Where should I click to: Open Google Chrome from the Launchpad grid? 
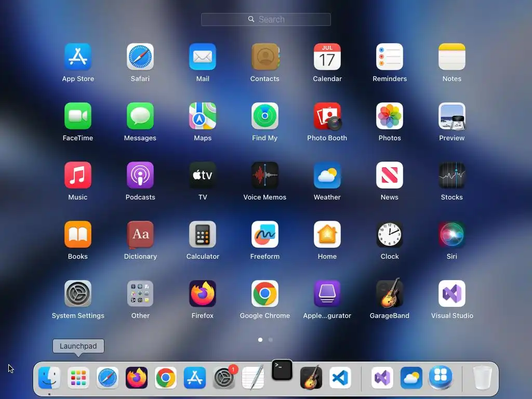265,294
